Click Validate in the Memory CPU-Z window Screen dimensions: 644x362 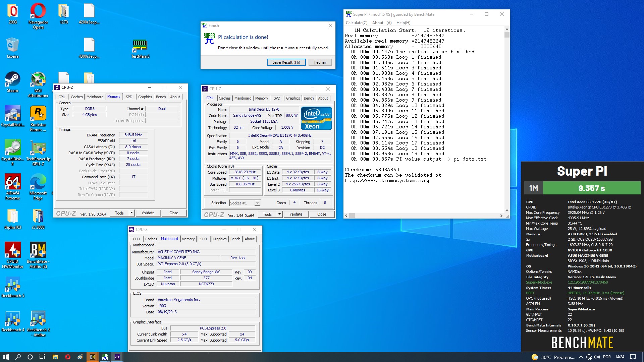[x=148, y=213]
